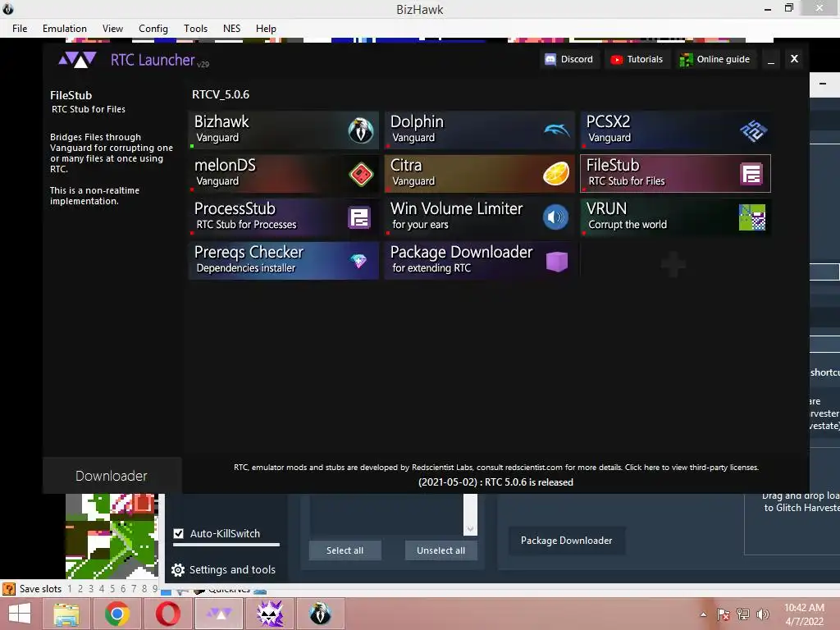Image resolution: width=840 pixels, height=630 pixels.
Task: Launch the Win Volume Limiter tile
Action: (x=479, y=217)
